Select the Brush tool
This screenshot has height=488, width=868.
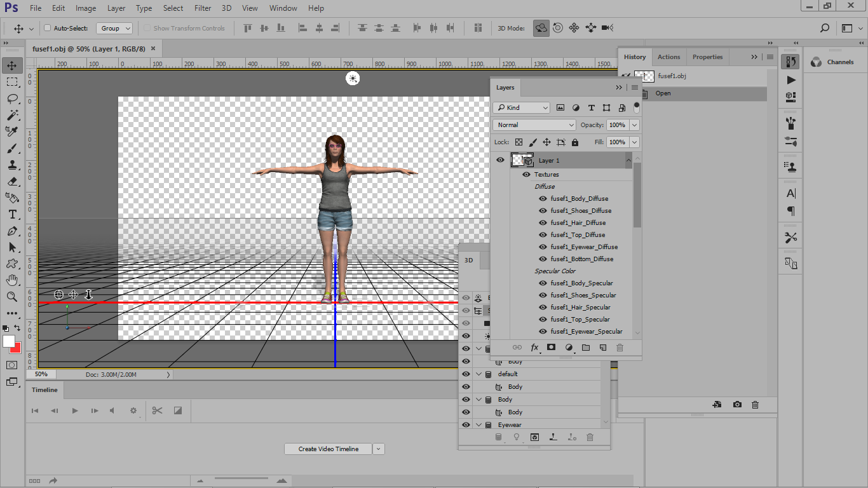[x=12, y=148]
